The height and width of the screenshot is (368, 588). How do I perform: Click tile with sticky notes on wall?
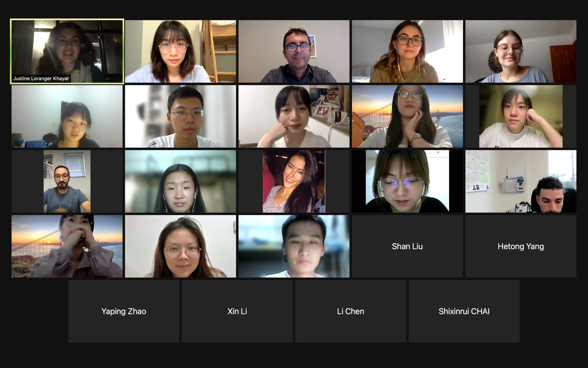pyautogui.click(x=521, y=181)
